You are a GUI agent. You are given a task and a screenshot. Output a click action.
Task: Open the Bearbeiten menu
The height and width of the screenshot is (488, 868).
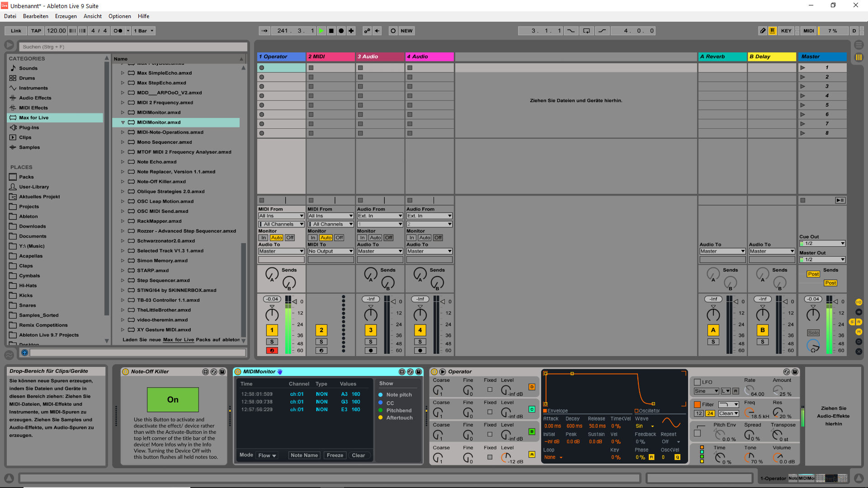(x=35, y=16)
